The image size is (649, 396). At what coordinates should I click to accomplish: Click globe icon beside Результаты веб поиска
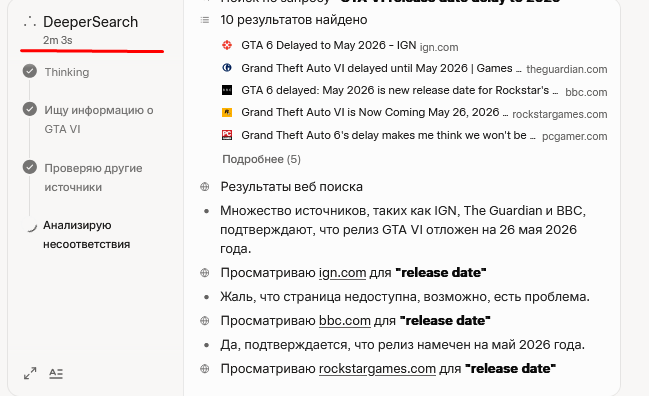pyautogui.click(x=204, y=187)
